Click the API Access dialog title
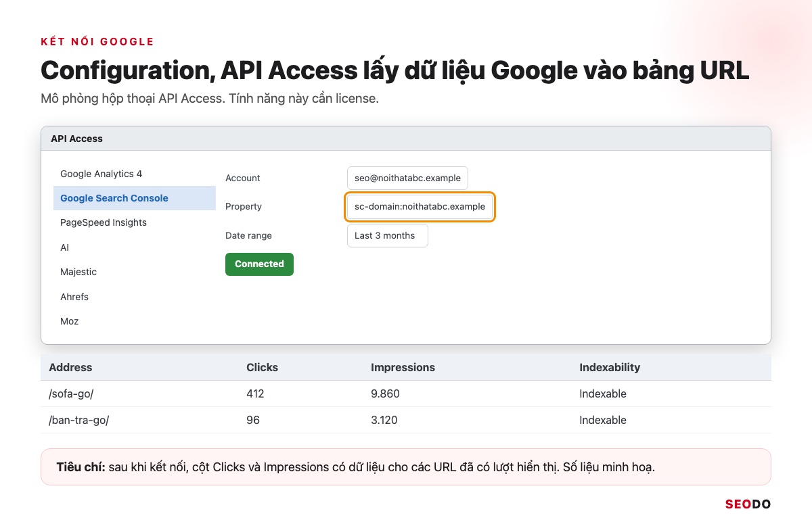This screenshot has width=812, height=526. (x=76, y=139)
